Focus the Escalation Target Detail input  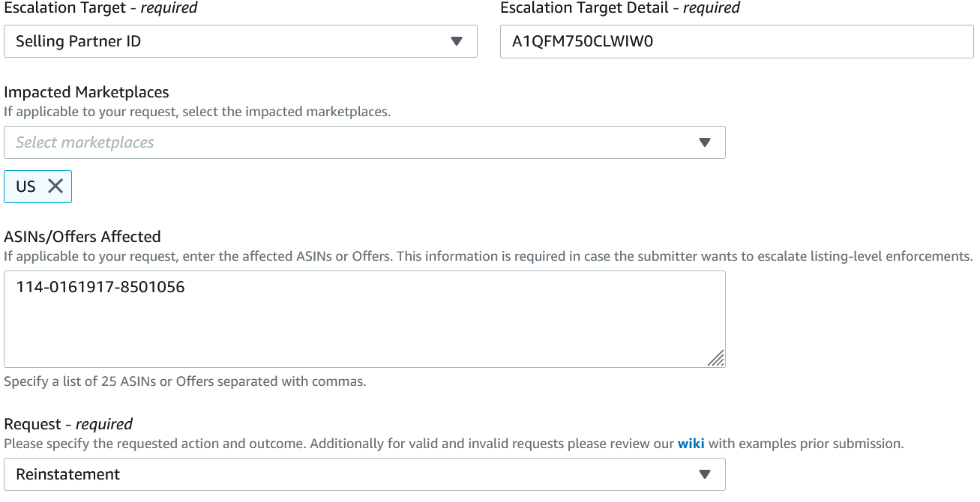[x=736, y=41]
